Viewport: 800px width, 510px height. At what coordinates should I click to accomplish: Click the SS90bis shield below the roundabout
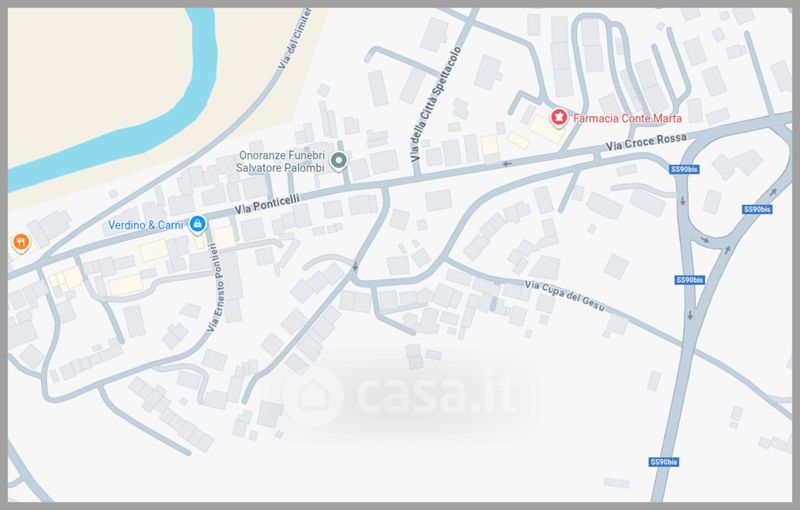tap(690, 280)
